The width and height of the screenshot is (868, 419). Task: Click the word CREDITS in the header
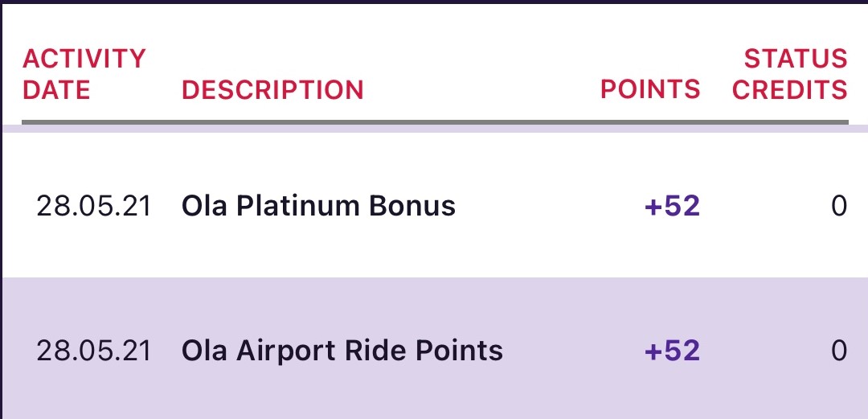point(790,90)
